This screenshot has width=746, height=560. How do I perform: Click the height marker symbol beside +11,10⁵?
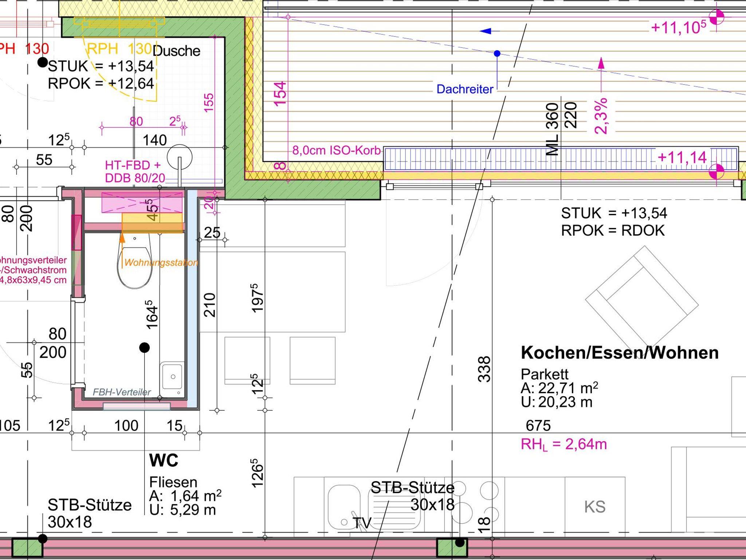click(716, 17)
